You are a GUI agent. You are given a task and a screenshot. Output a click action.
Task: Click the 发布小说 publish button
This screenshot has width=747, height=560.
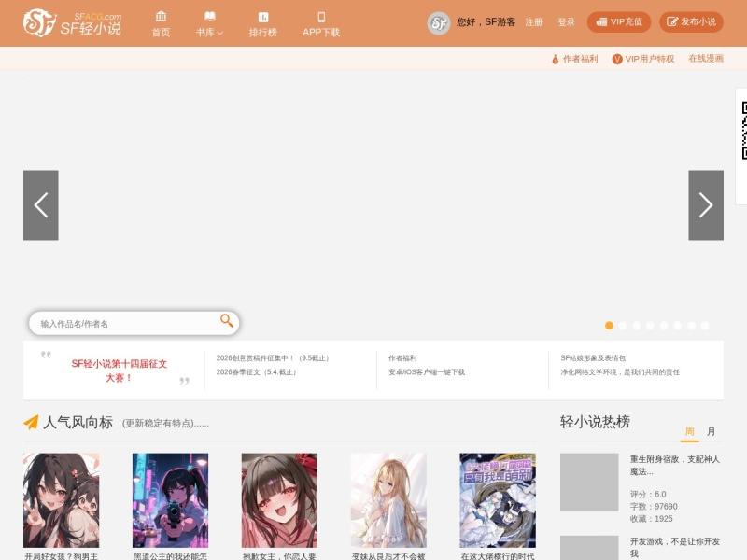click(691, 21)
